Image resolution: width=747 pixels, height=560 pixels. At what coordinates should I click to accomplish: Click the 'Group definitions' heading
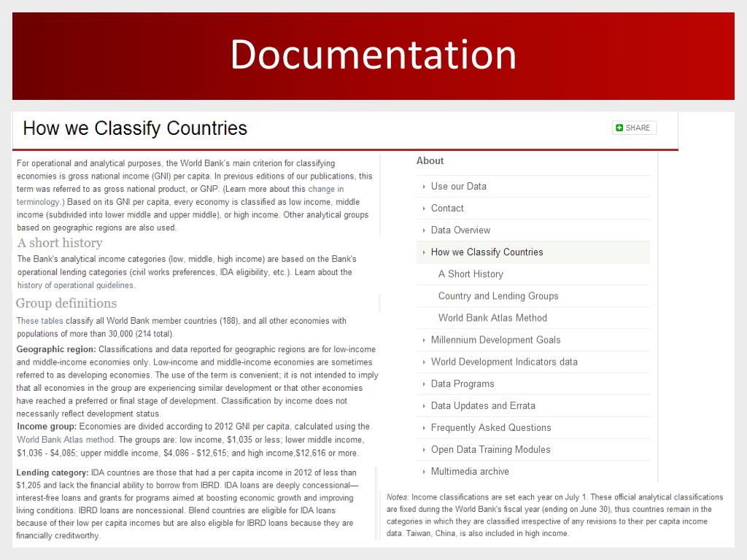click(66, 303)
